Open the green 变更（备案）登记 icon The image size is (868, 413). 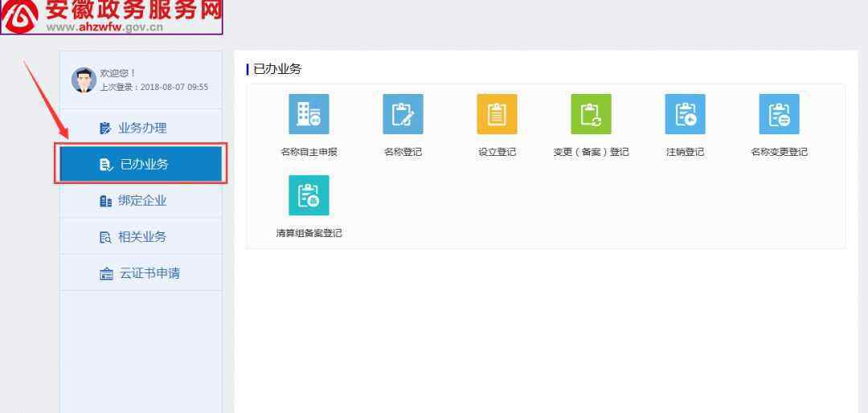pos(592,114)
